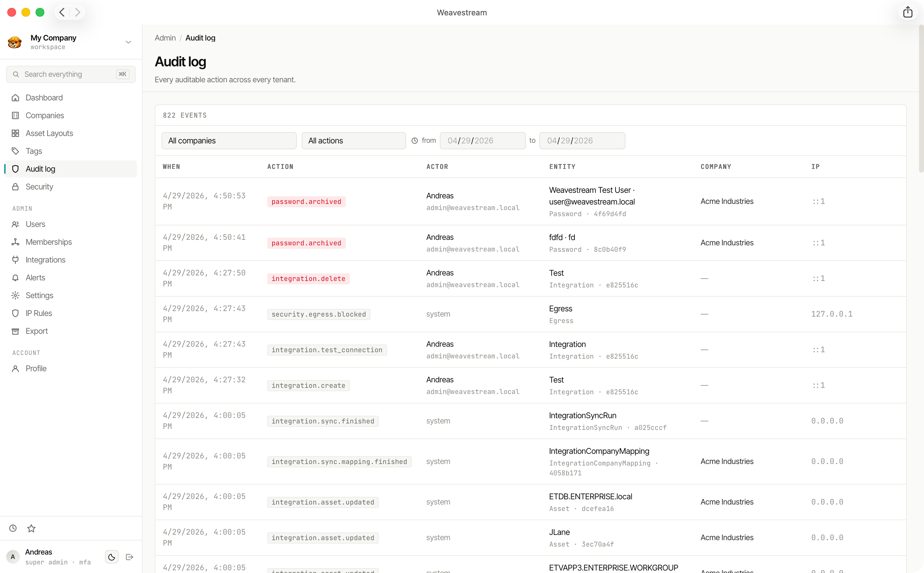Viewport: 924px width, 573px height.
Task: Click the ACTION column header
Action: tap(280, 167)
